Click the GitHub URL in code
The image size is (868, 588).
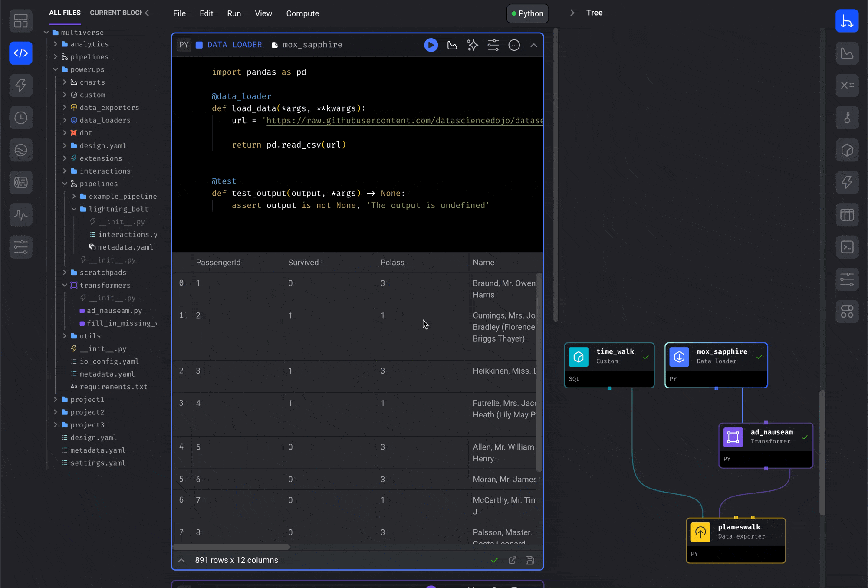404,121
